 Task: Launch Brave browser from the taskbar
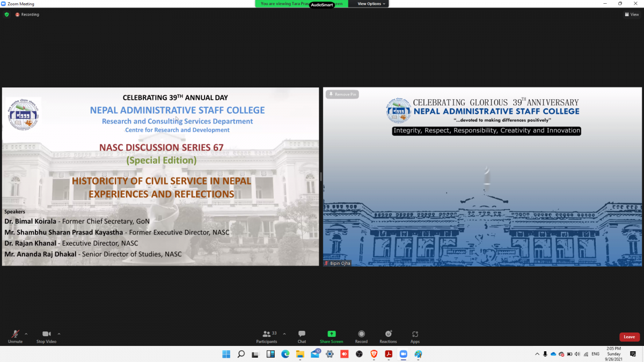374,354
